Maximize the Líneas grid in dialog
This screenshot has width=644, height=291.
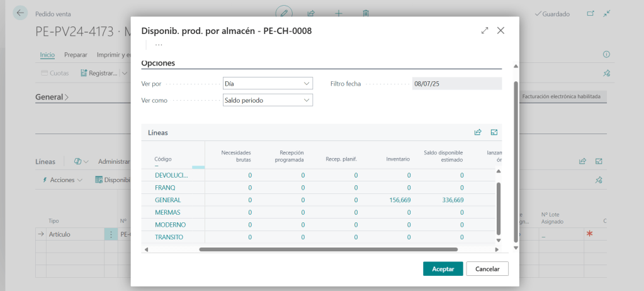point(494,132)
